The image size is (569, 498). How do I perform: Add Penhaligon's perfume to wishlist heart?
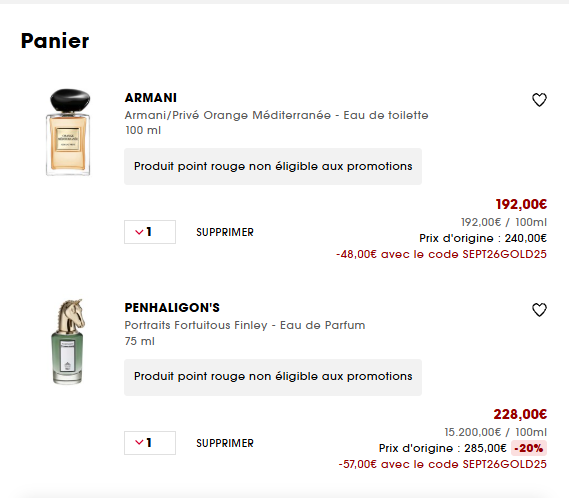[x=539, y=310]
